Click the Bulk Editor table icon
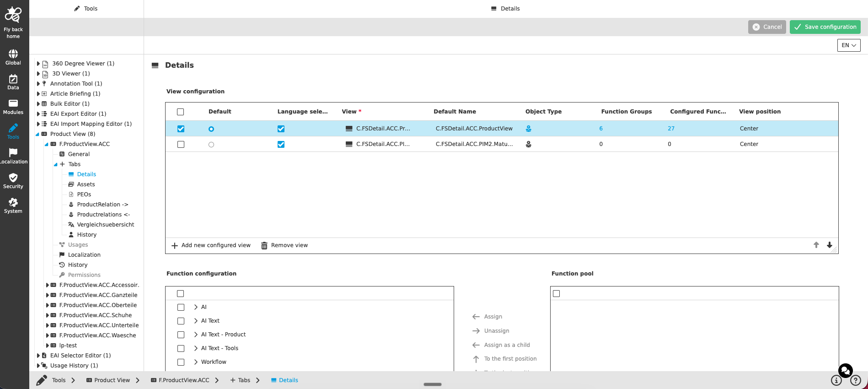 [44, 104]
